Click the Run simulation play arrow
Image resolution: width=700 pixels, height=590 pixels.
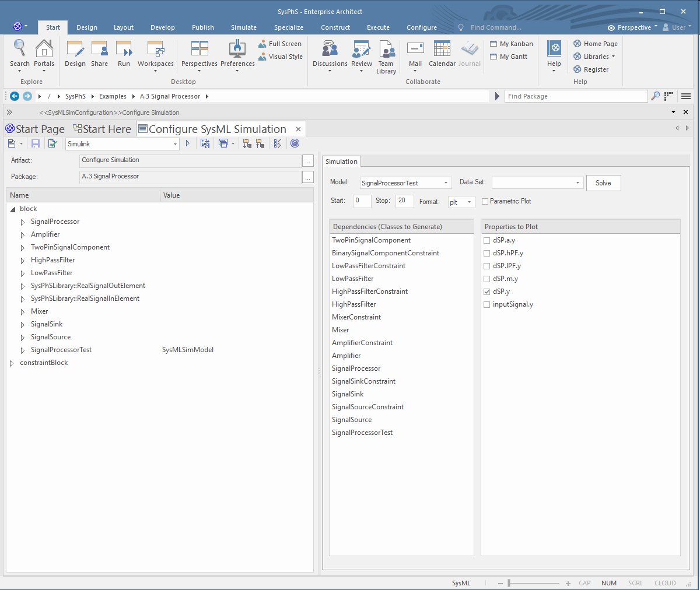(x=187, y=143)
